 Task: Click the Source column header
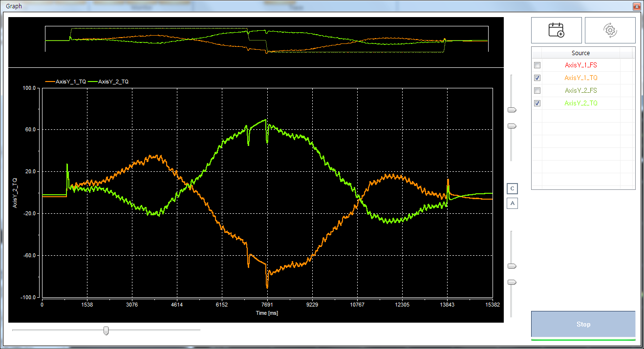pyautogui.click(x=580, y=53)
